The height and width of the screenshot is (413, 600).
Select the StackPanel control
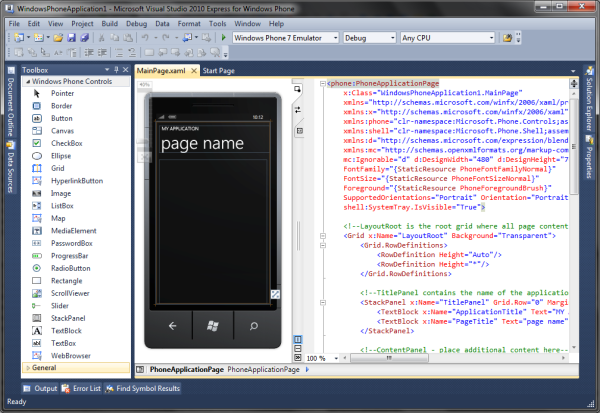tap(76, 318)
